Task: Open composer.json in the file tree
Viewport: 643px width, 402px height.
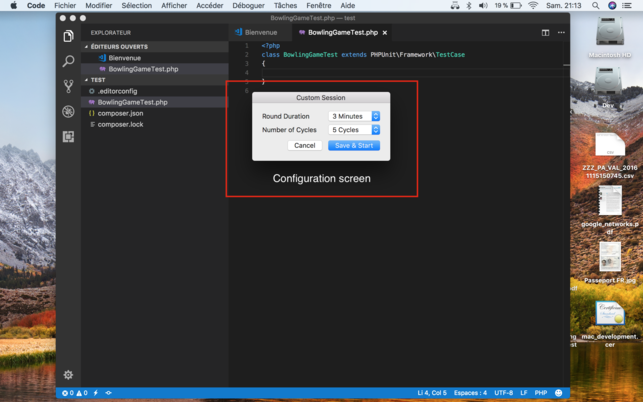Action: [x=155, y=113]
